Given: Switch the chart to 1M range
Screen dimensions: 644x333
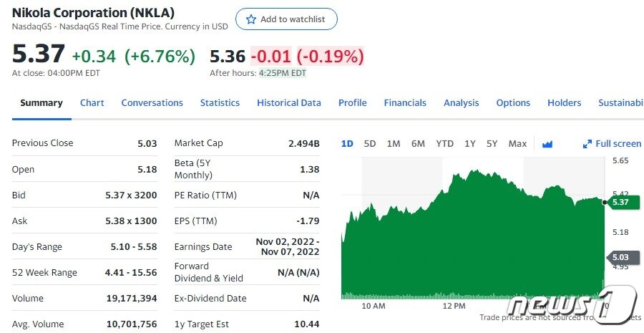Looking at the screenshot, I should (x=394, y=144).
